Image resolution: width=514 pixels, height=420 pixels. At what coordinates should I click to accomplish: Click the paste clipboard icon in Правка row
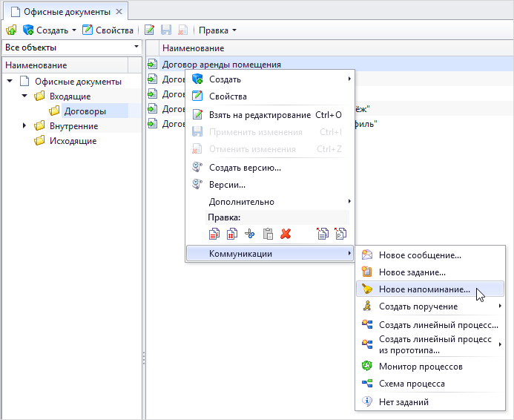[268, 234]
